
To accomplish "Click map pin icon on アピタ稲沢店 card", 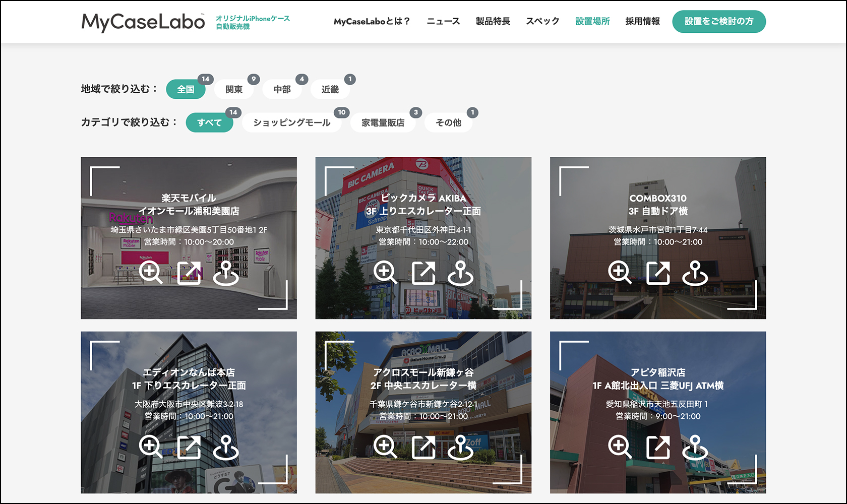I will (695, 447).
